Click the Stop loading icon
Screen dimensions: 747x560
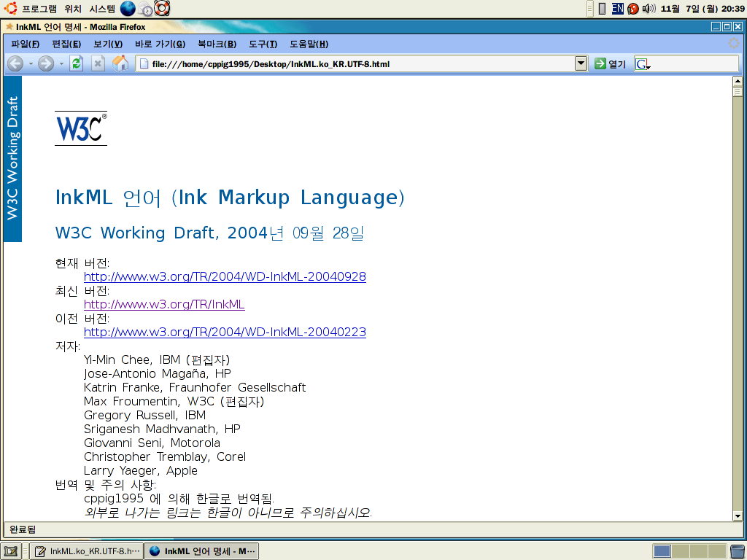pyautogui.click(x=98, y=63)
